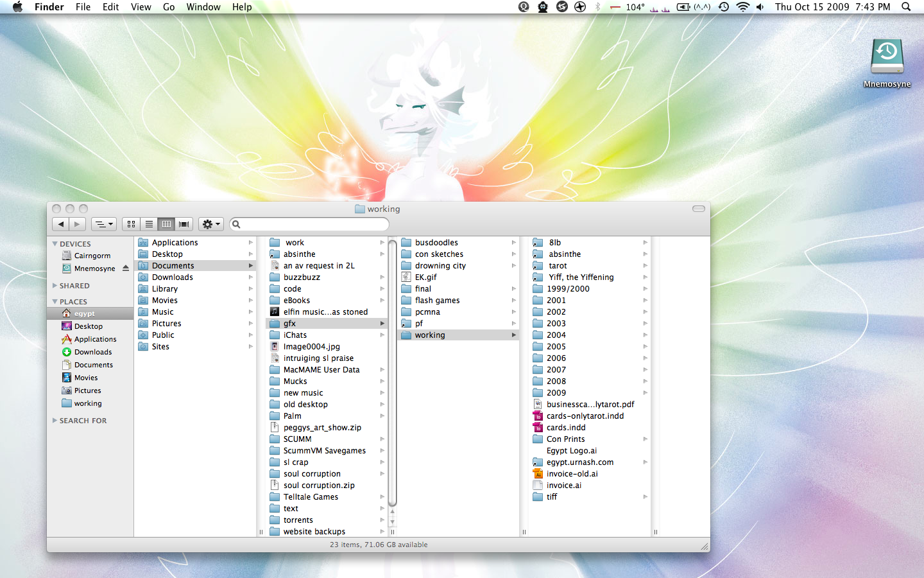Open the gear Action menu
This screenshot has height=578, width=924.
210,224
